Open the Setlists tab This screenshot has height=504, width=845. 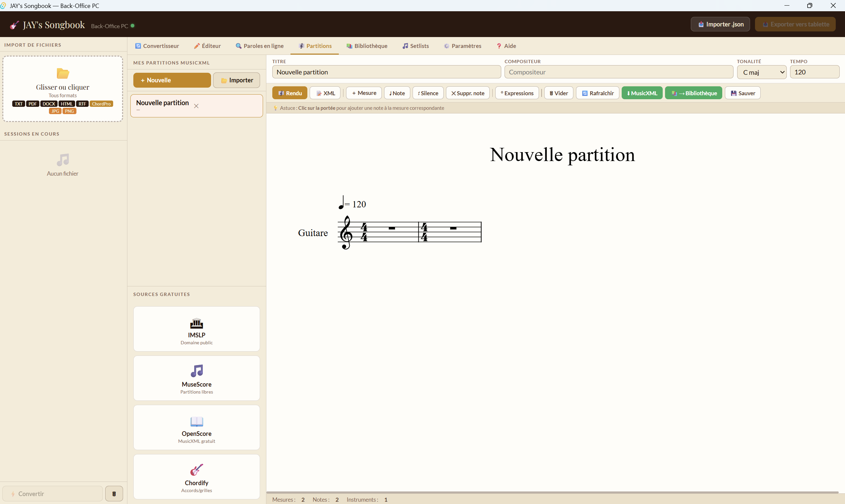click(x=416, y=46)
